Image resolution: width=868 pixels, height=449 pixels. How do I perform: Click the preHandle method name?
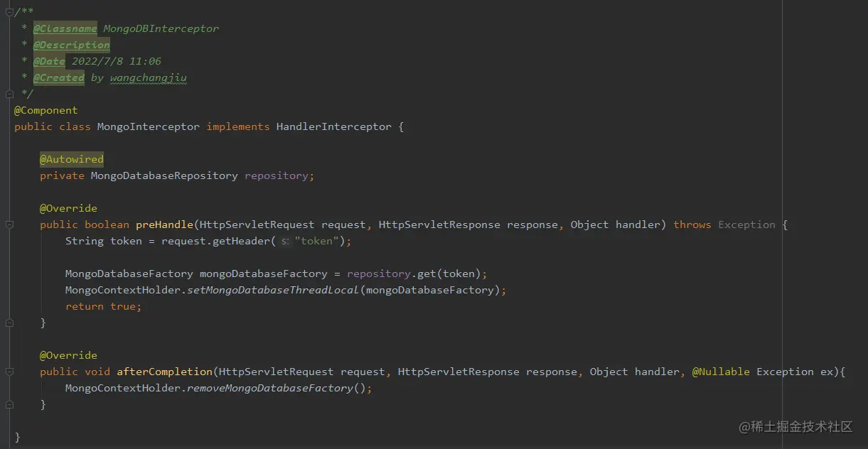click(x=164, y=224)
